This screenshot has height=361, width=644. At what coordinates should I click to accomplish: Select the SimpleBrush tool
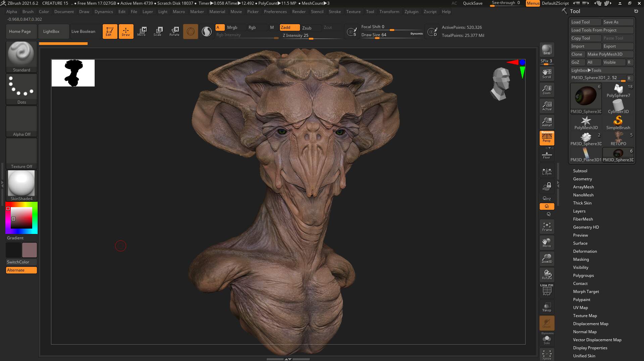618,123
